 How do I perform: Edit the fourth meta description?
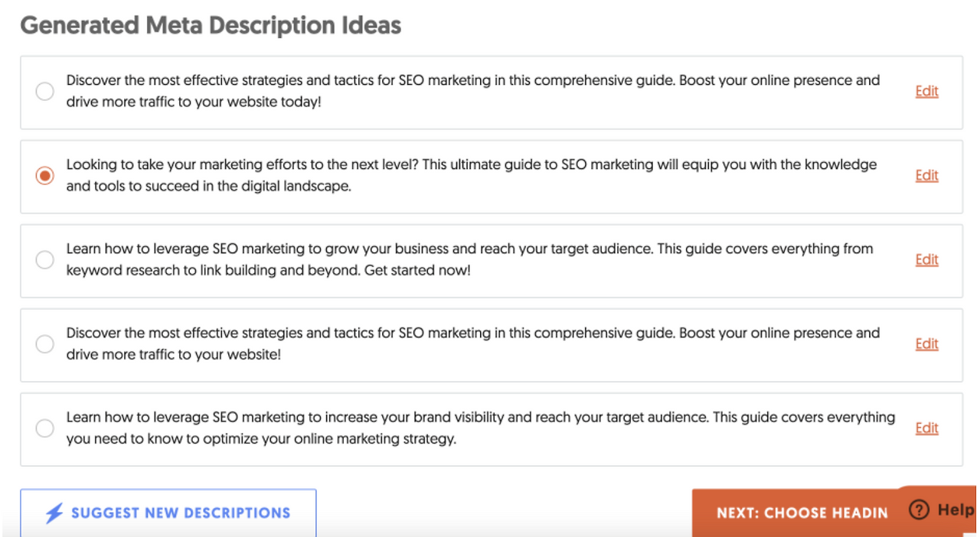[926, 343]
